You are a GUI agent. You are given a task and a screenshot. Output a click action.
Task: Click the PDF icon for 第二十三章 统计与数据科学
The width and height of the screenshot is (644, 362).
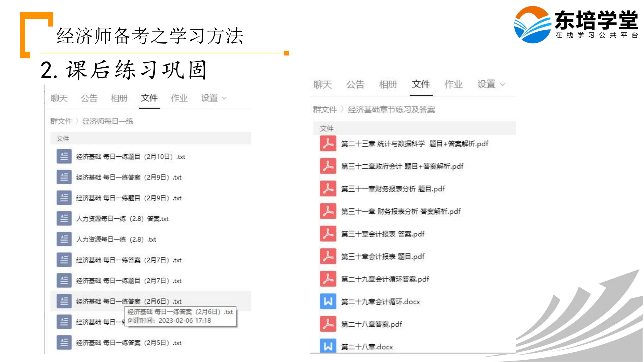click(x=328, y=144)
